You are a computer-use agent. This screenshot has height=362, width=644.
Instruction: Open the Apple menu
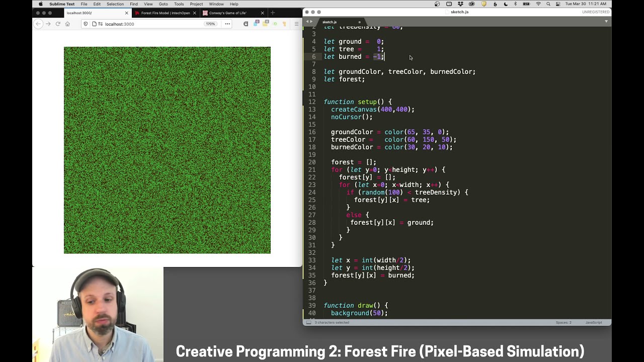coord(40,4)
